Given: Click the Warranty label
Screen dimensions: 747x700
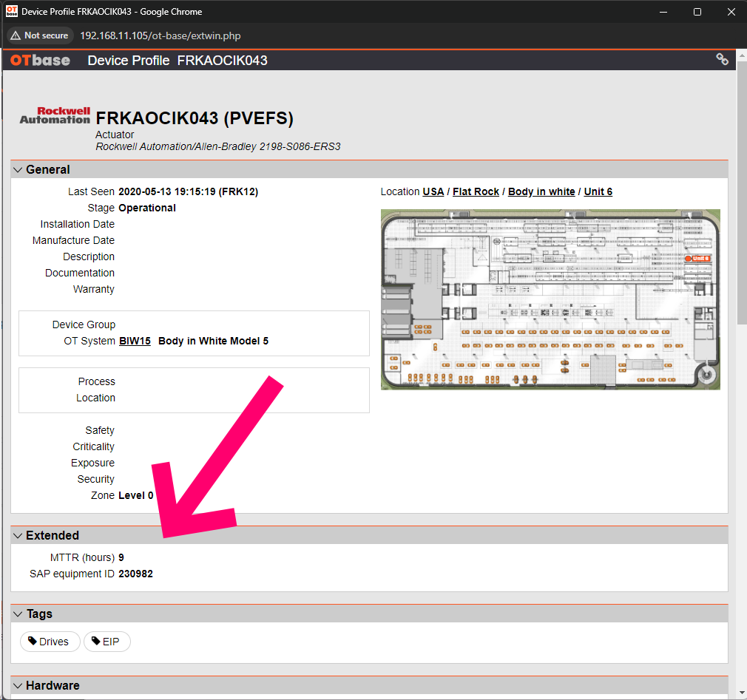Looking at the screenshot, I should click(x=94, y=289).
